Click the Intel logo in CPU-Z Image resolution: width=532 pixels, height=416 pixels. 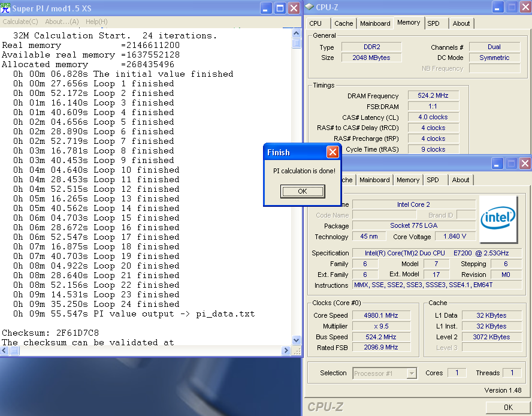click(x=498, y=219)
